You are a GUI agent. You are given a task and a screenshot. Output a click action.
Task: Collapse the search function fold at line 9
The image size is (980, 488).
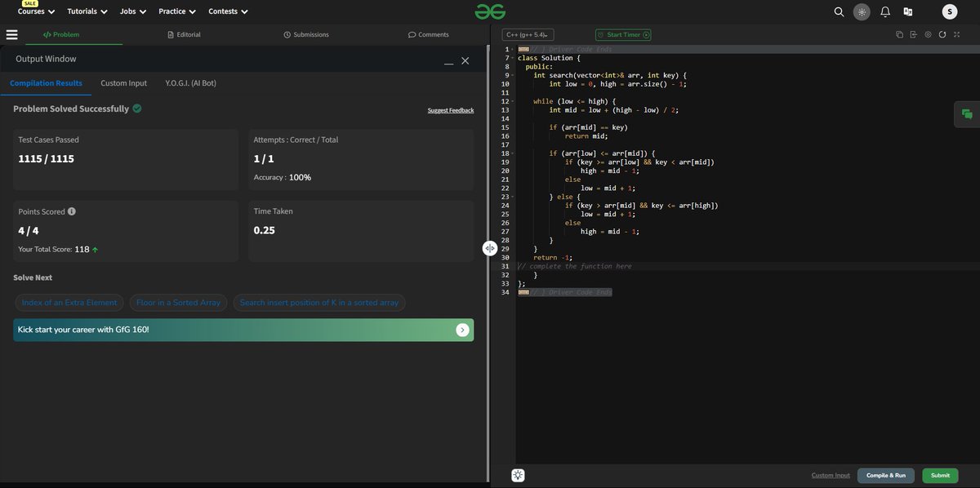tap(512, 75)
